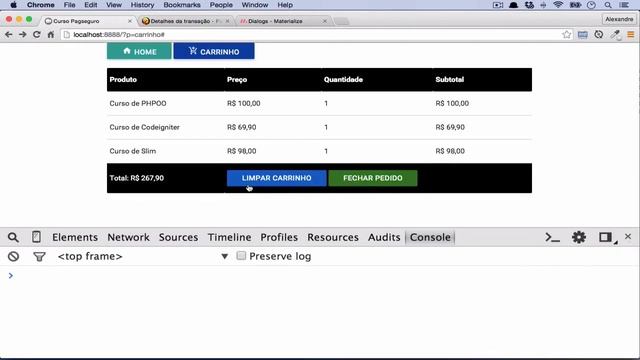Switch to the Network tab
Screen dimensions: 640x360
point(129,237)
